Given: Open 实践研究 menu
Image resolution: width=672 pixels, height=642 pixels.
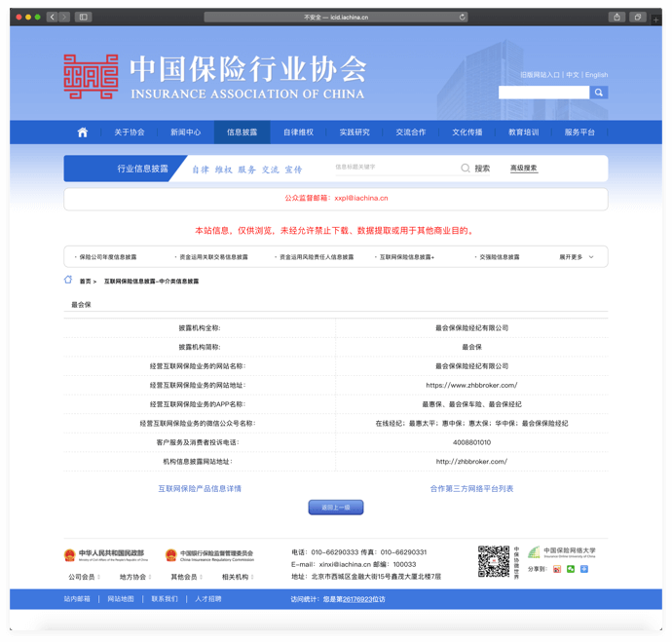Looking at the screenshot, I should tap(355, 132).
